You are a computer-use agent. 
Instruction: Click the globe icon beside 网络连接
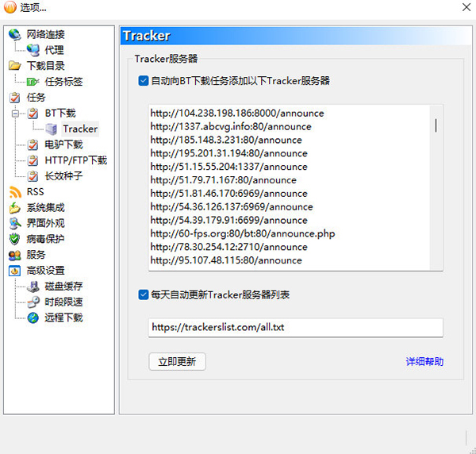[x=15, y=34]
